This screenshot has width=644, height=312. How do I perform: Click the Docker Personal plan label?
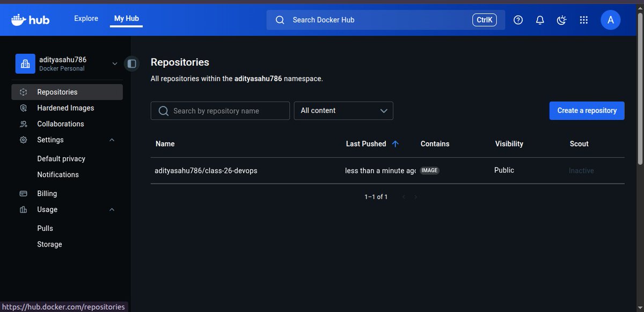click(x=62, y=69)
